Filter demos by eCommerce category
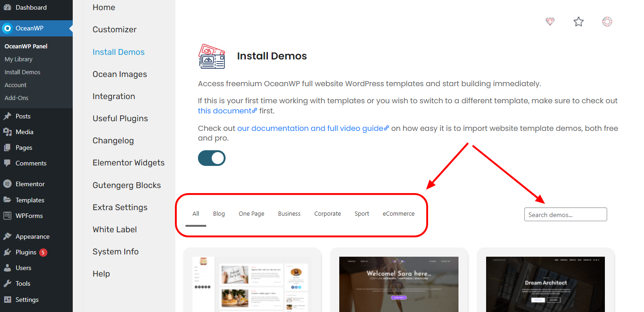This screenshot has height=312, width=644. click(399, 214)
